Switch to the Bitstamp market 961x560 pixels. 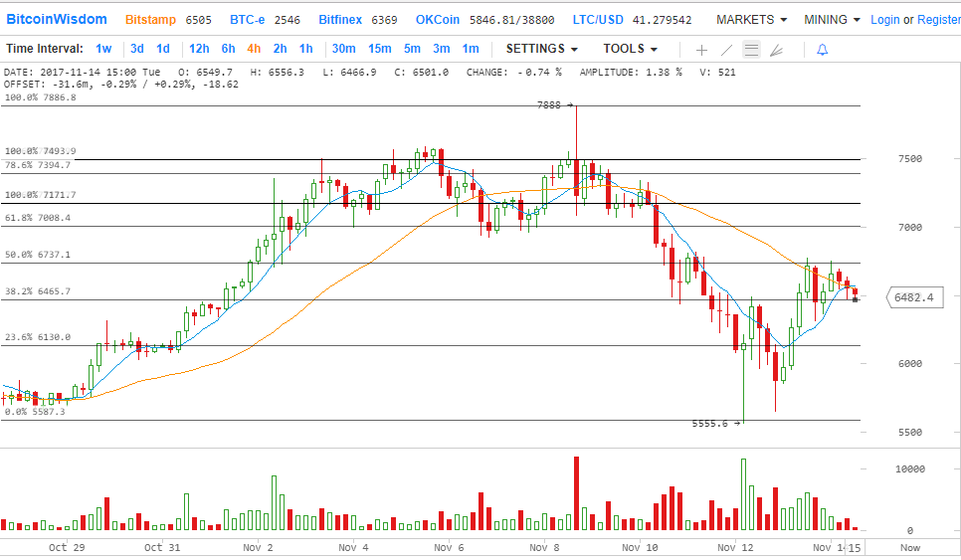click(x=152, y=20)
